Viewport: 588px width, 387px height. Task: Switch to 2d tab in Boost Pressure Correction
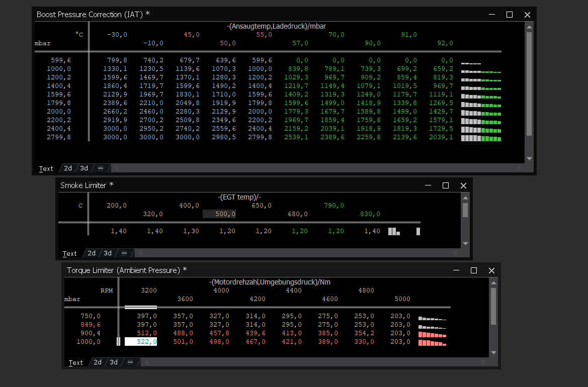(68, 168)
